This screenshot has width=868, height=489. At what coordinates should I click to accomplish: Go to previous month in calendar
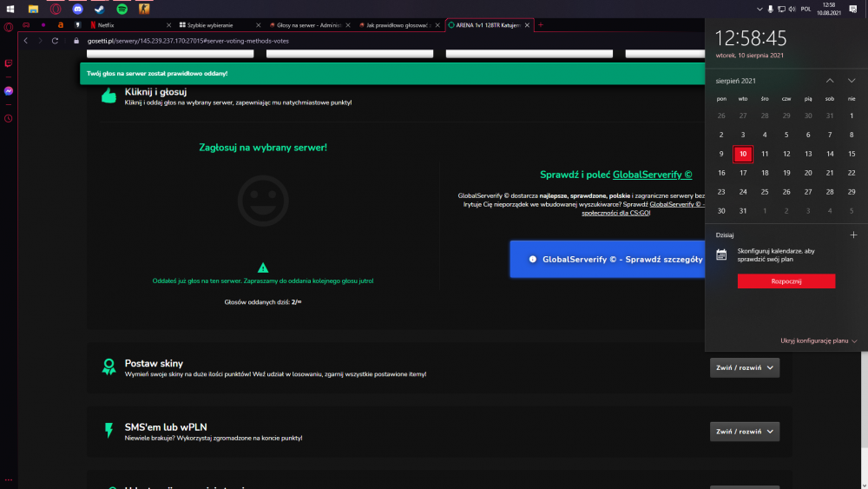pos(830,81)
